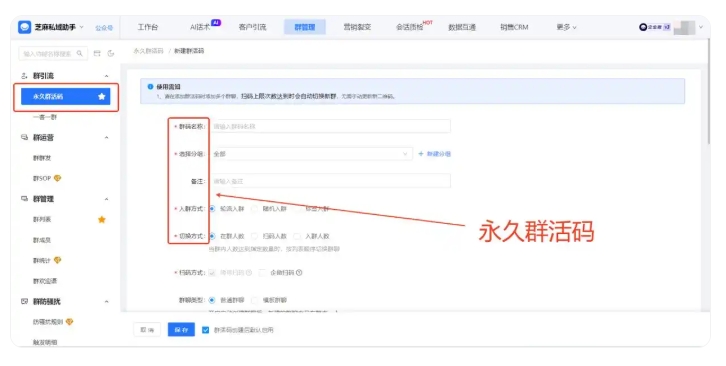726x366 pixels.
Task: Check the 企微扫码 checkbox
Action: click(x=262, y=273)
